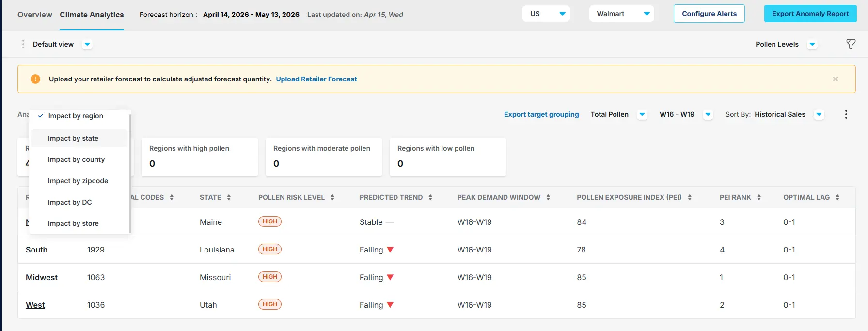
Task: Open the W16 - W19 week range dropdown
Action: tap(708, 114)
